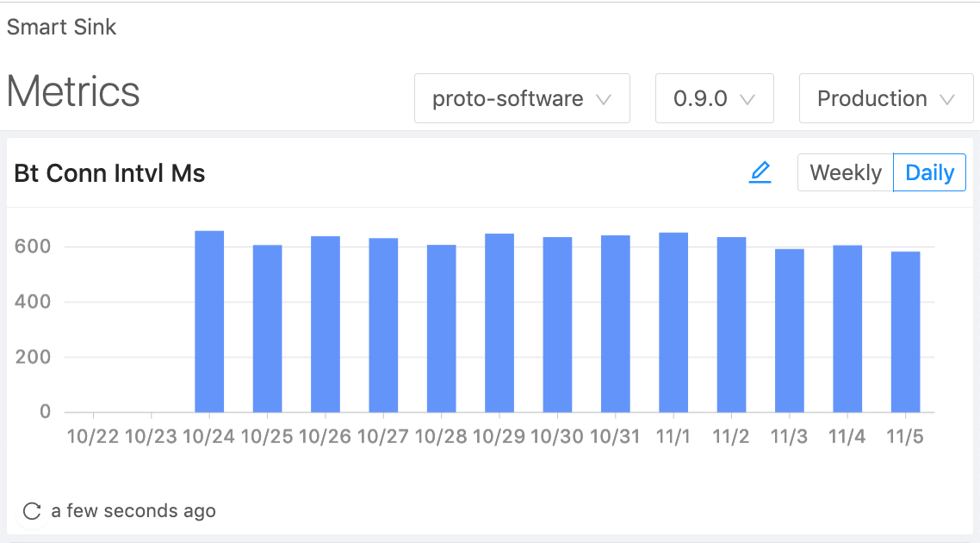This screenshot has height=543, width=980.
Task: Click the refresh icon beside timestamp
Action: point(32,511)
